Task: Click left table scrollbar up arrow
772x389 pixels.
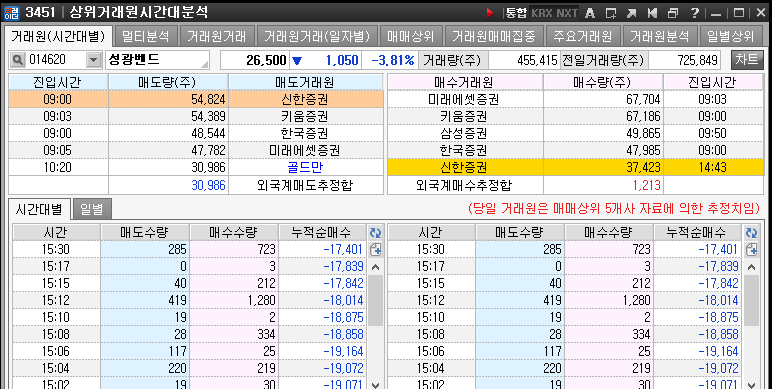Action: pos(376,267)
